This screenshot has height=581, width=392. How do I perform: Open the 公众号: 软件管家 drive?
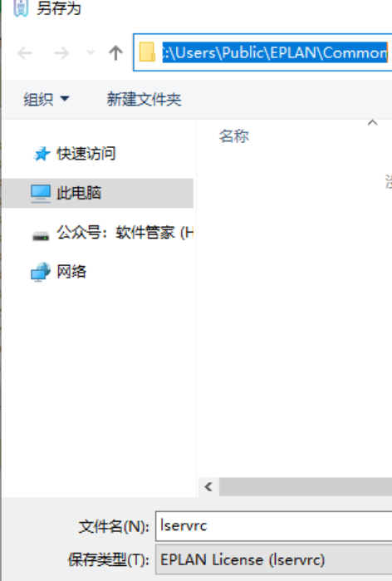[x=125, y=233]
